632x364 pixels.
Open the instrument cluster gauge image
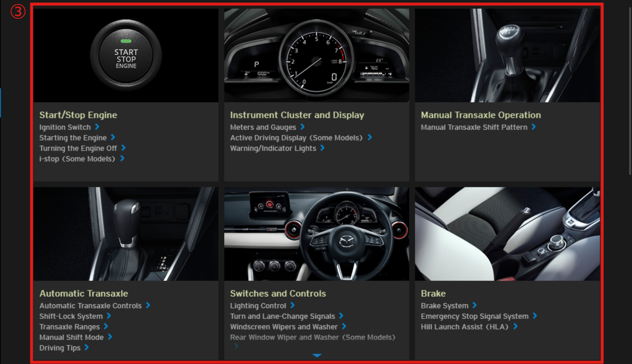(x=317, y=56)
